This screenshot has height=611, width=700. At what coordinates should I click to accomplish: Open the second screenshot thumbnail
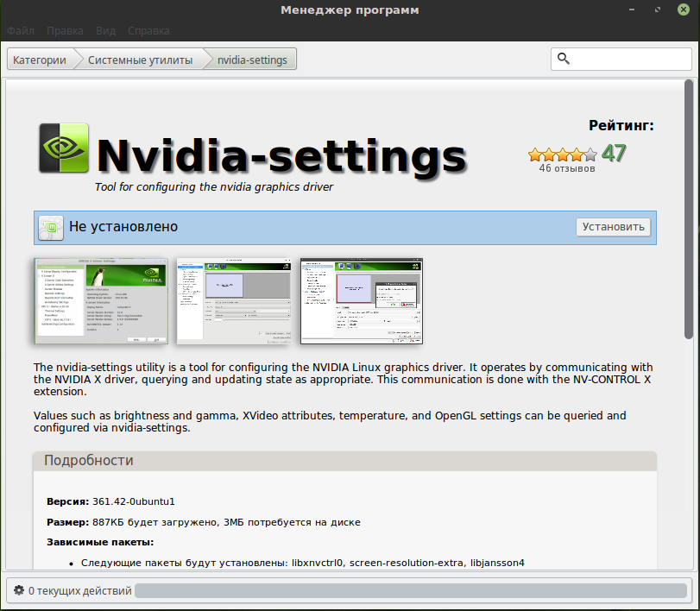pyautogui.click(x=235, y=299)
